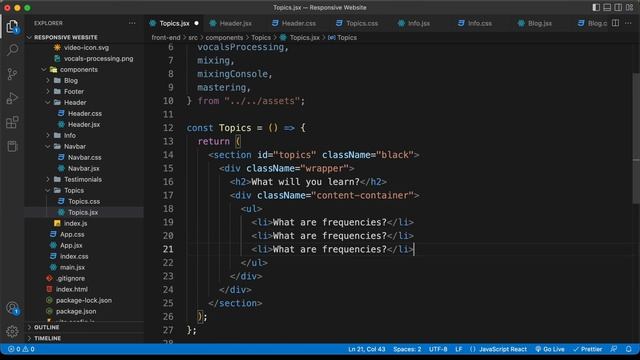
Task: Click the feedback icon in status bar
Action: pyautogui.click(x=613, y=349)
